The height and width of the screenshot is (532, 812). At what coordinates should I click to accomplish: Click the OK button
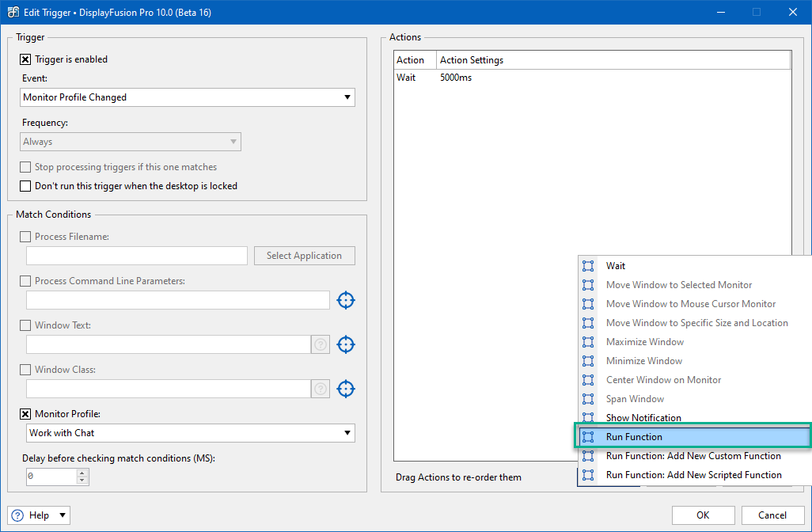tap(703, 515)
